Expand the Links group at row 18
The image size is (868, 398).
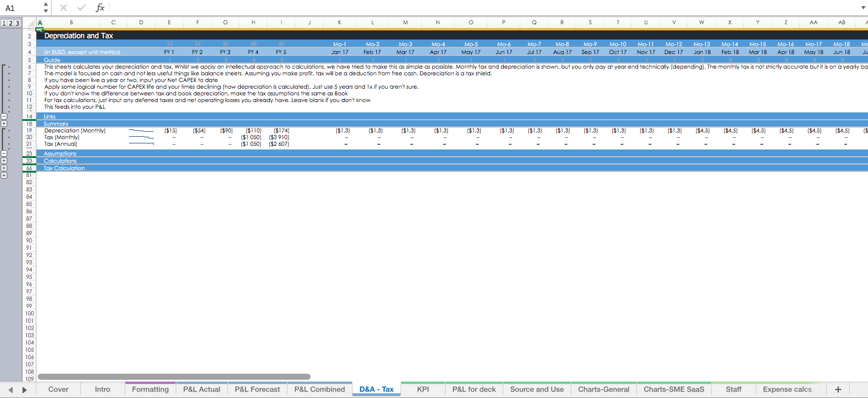pyautogui.click(x=4, y=123)
